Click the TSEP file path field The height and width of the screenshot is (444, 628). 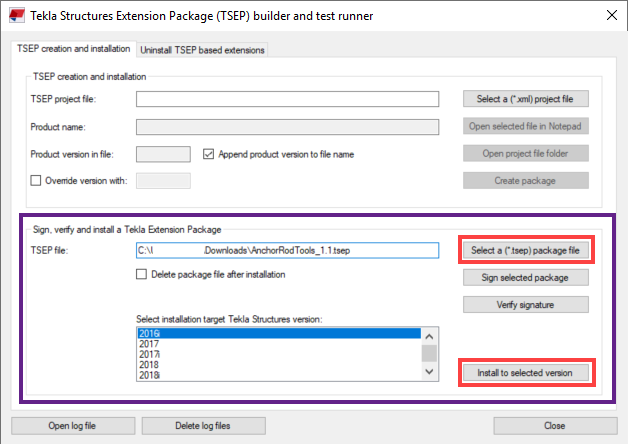(288, 250)
